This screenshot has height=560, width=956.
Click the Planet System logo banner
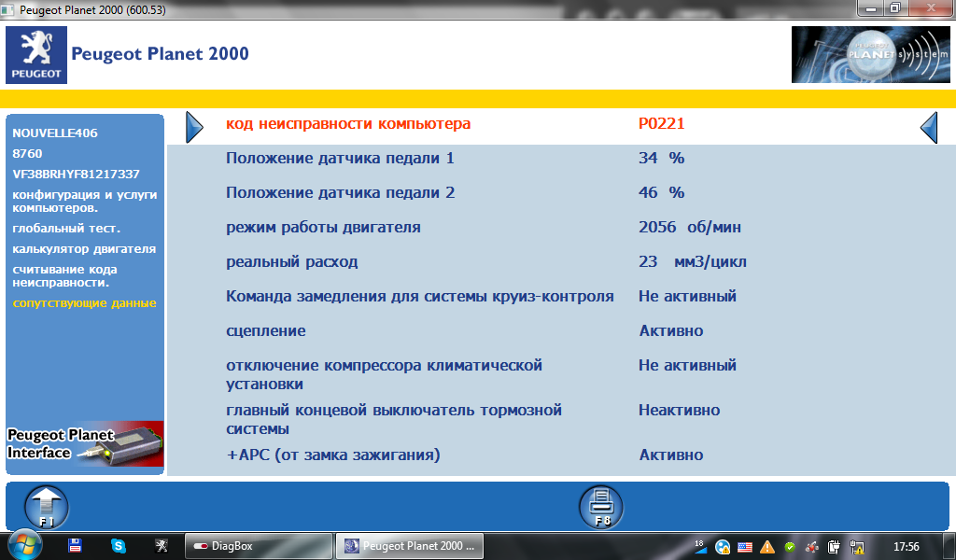pos(869,55)
